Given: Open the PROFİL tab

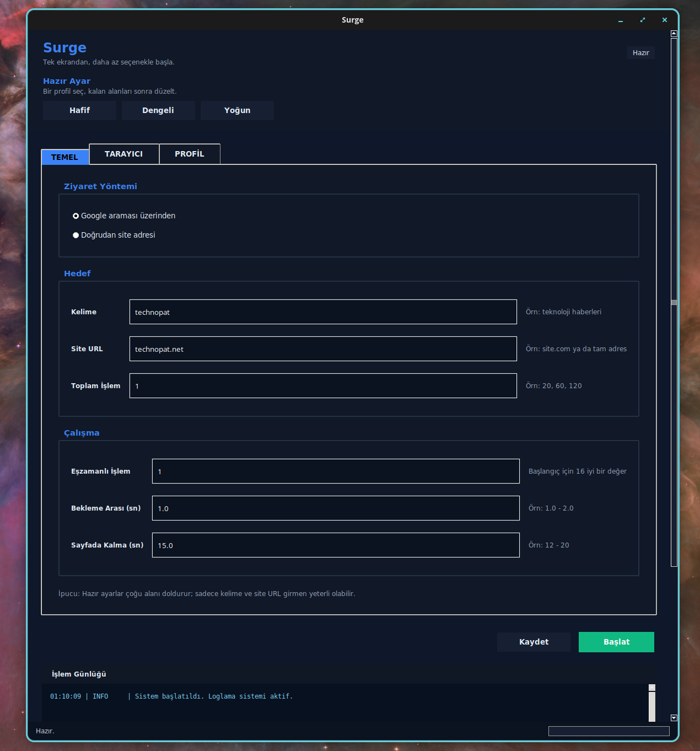Looking at the screenshot, I should (x=190, y=154).
